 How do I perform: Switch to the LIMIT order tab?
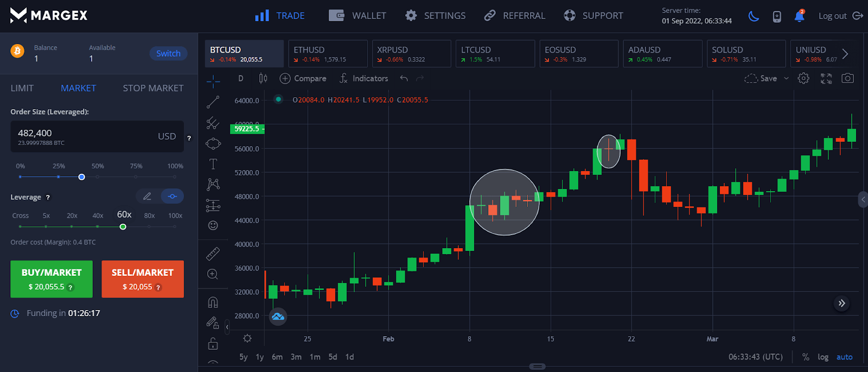coord(22,88)
